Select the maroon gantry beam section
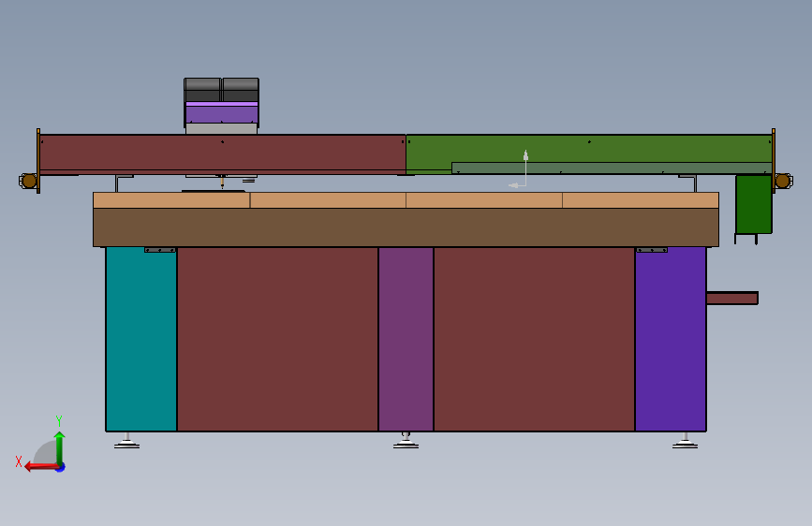This screenshot has height=526, width=812. pos(223,153)
